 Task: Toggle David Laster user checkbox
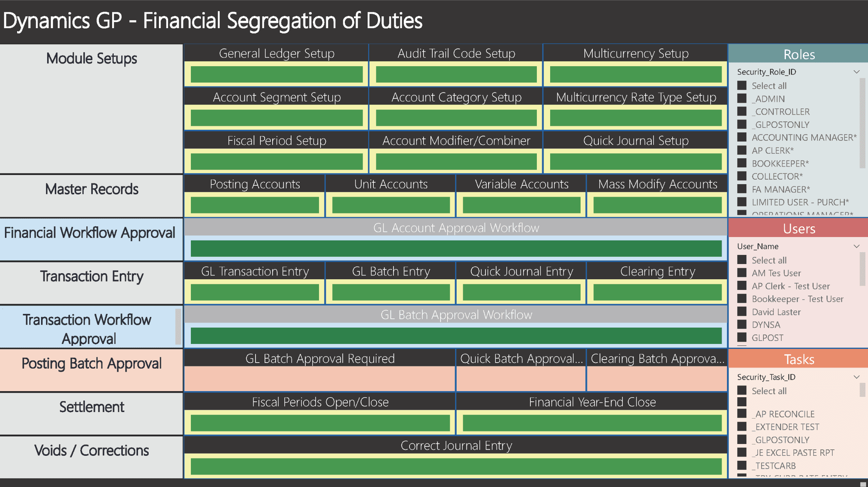pyautogui.click(x=742, y=312)
